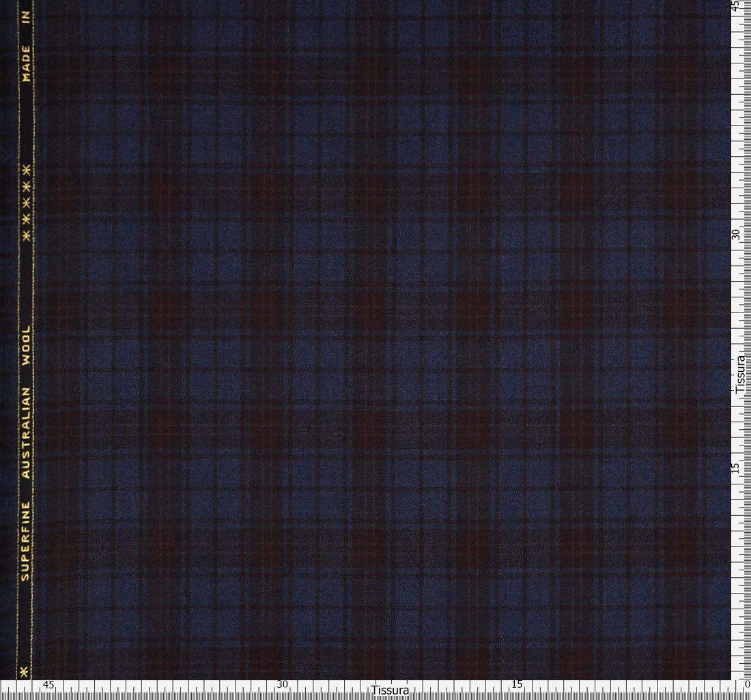The width and height of the screenshot is (751, 700).
Task: Click the 15 mark on bottom ruler
Action: (517, 685)
